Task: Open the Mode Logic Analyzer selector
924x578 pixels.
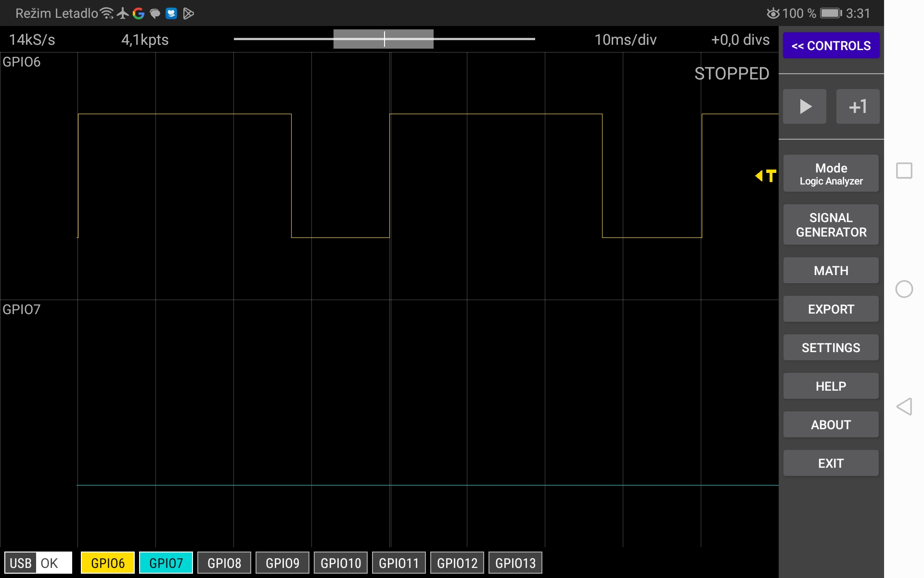Action: tap(831, 173)
